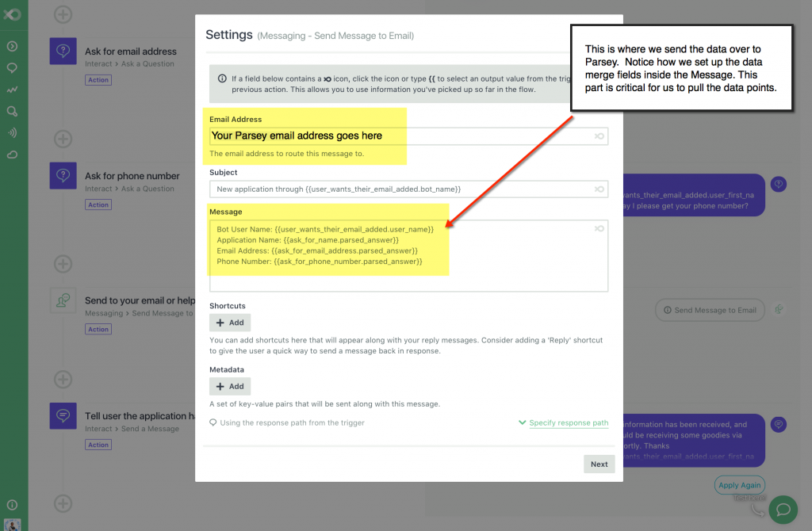Click the Apply Again button
The height and width of the screenshot is (531, 812).
[739, 484]
